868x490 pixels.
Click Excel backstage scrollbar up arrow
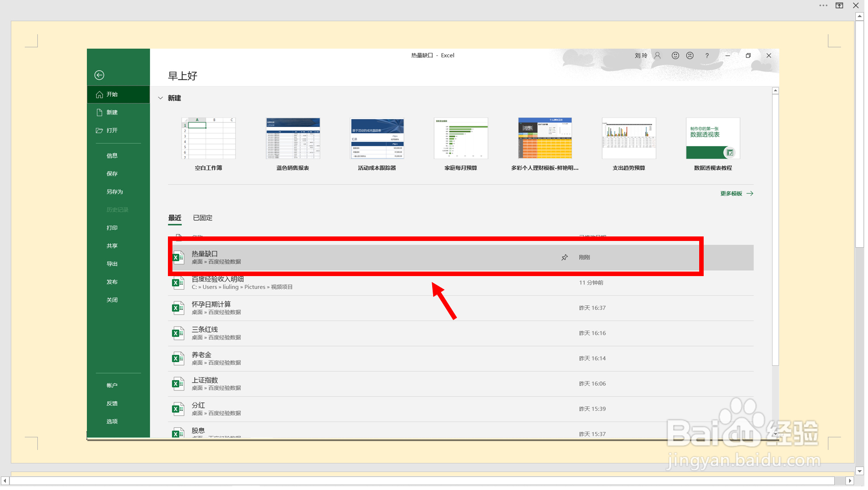(775, 91)
